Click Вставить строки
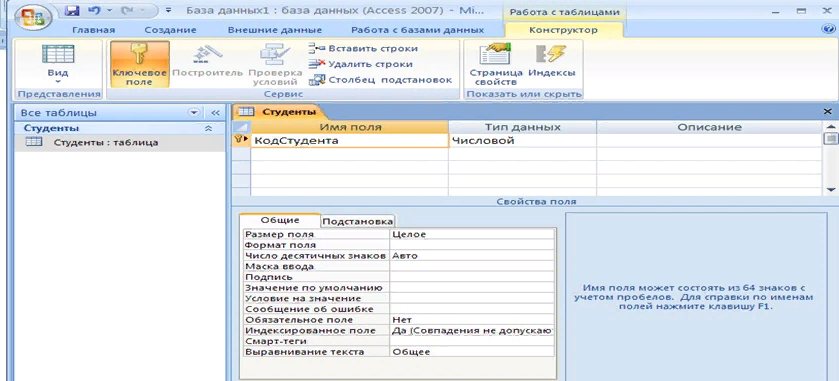The image size is (839, 381). pyautogui.click(x=363, y=48)
